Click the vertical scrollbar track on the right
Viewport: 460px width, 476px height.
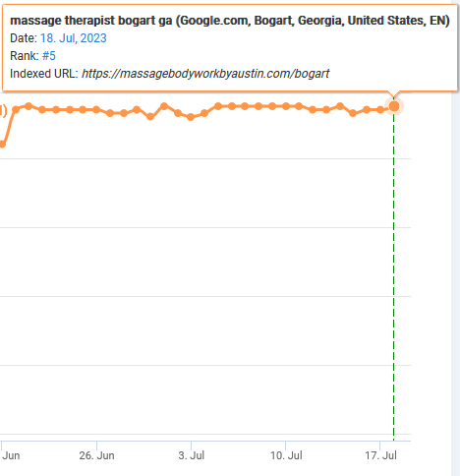coord(455,238)
